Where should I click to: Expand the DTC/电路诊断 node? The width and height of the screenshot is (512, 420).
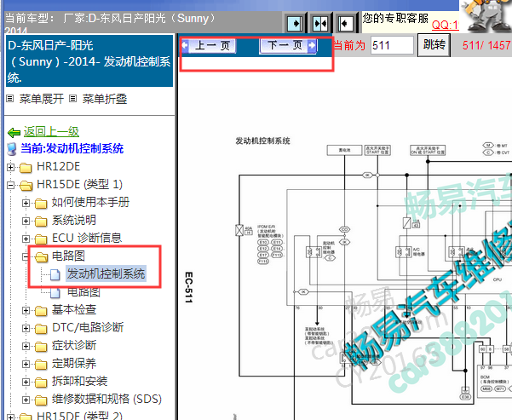[x=26, y=328]
